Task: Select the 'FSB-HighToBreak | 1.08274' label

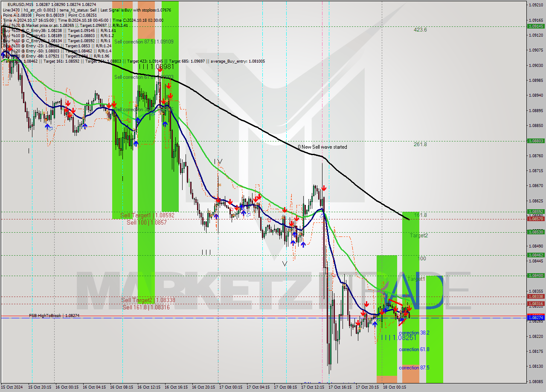Action: (54, 316)
